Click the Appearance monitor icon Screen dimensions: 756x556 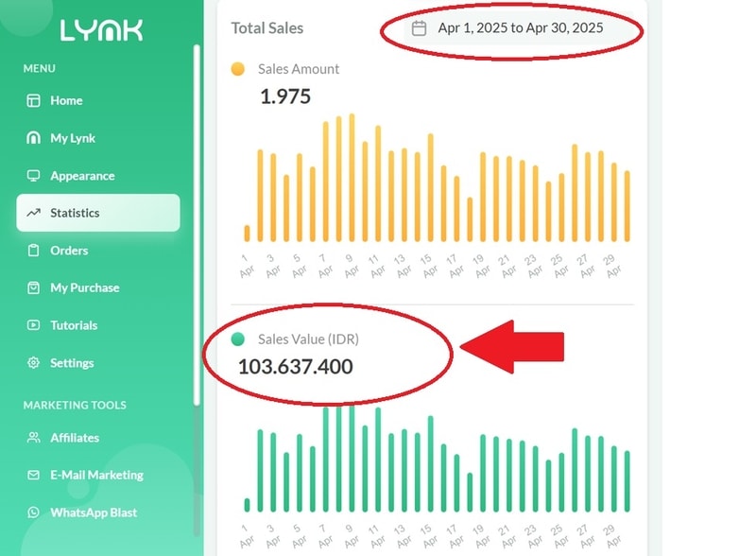pos(34,176)
